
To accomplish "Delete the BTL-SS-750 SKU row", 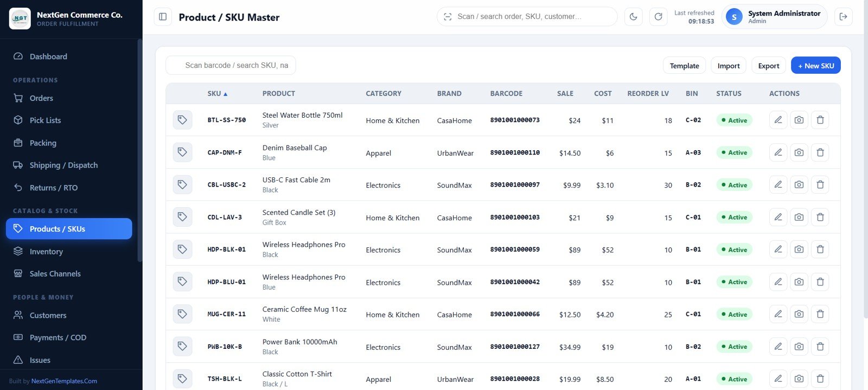I will point(820,120).
